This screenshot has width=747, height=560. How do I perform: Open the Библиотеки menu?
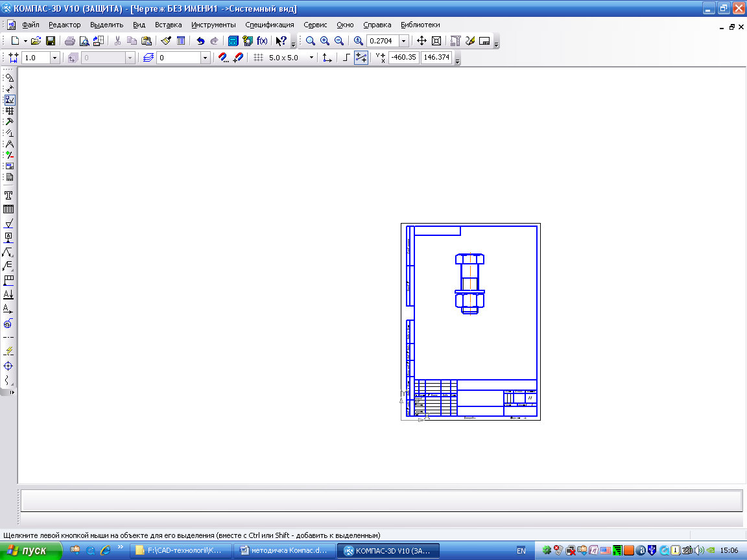coord(420,25)
